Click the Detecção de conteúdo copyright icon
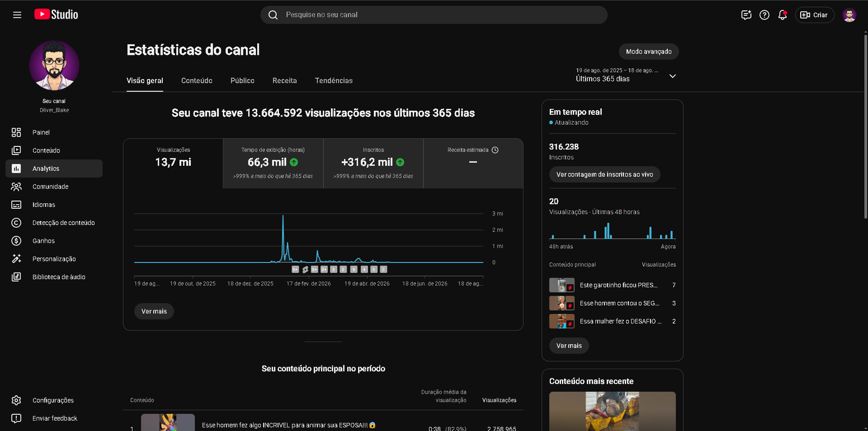 point(16,223)
